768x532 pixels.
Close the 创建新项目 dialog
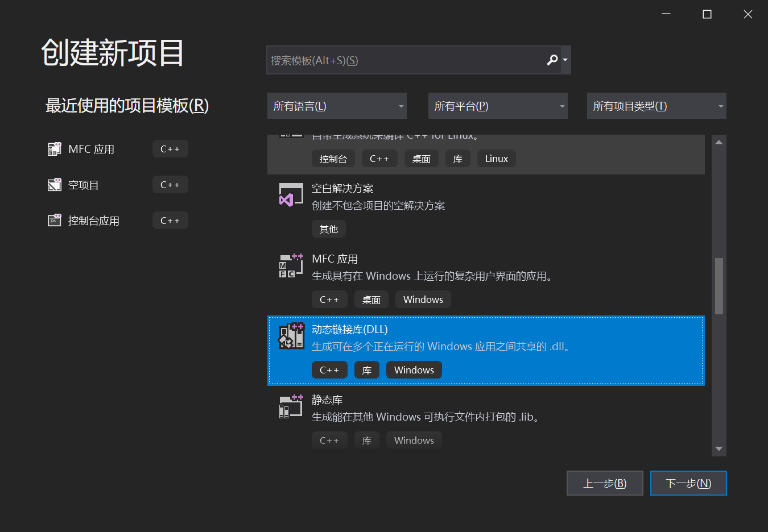pos(748,14)
